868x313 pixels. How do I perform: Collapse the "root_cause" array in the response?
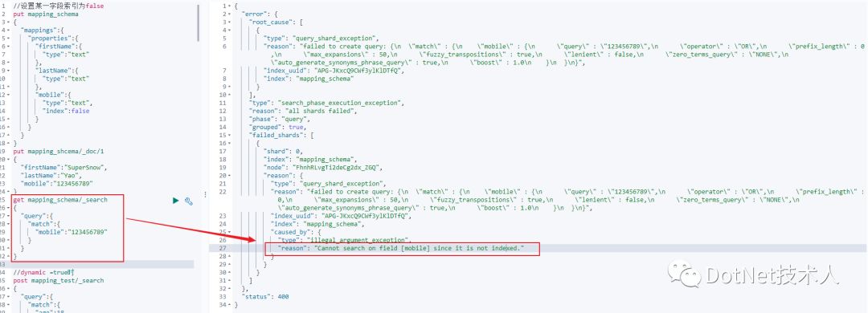coord(230,22)
